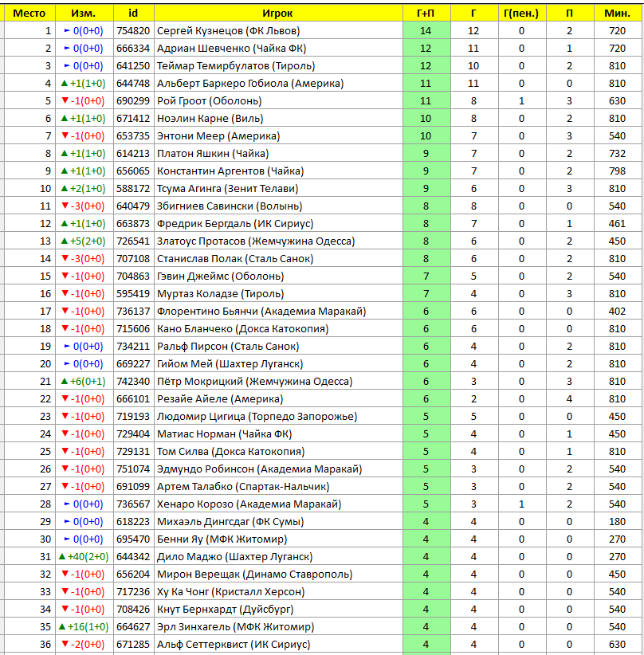Select player Ху Ка Чонг (Кристалл Херсон)
644x655 pixels.
230,592
